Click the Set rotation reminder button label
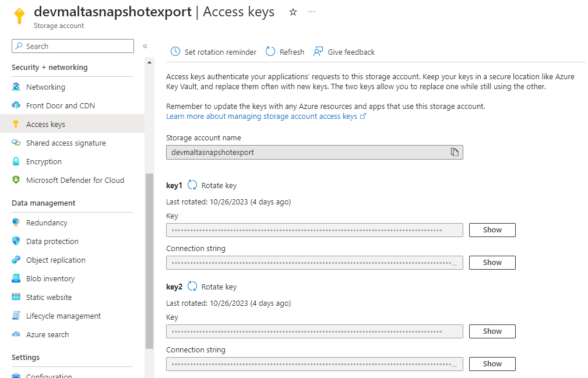Viewport: 588px width, 378px height. [x=220, y=52]
